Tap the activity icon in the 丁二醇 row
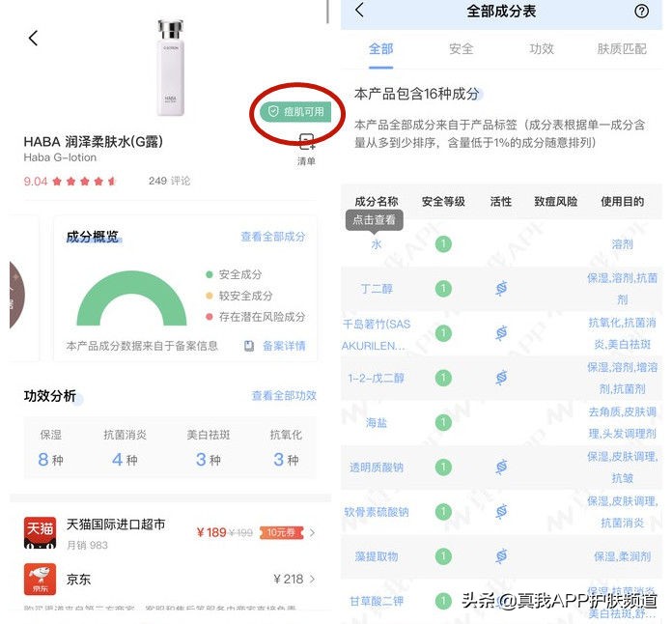Screen dimensions: 672x624 coord(501,288)
